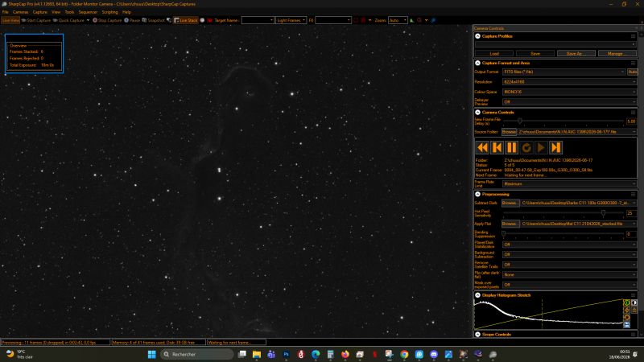Click Browse next to Apply Flat
Screen dimensions: 644x362
click(x=510, y=224)
